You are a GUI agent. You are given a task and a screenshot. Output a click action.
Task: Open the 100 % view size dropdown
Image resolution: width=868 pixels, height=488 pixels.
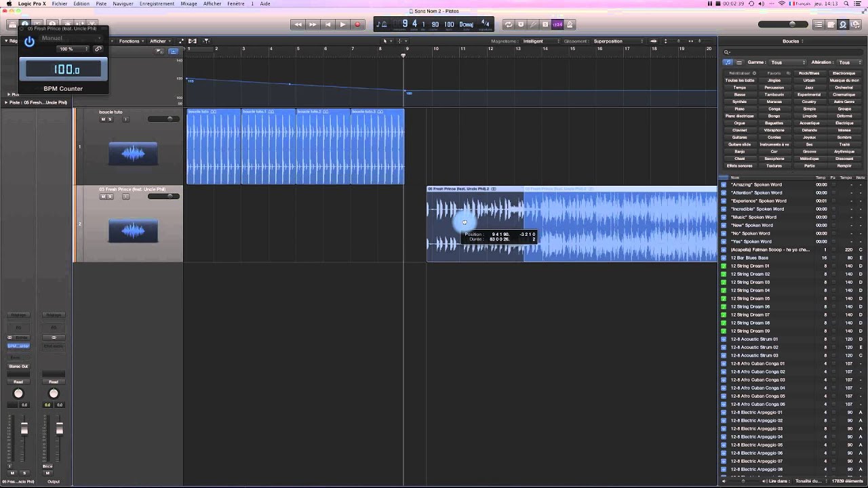click(73, 49)
